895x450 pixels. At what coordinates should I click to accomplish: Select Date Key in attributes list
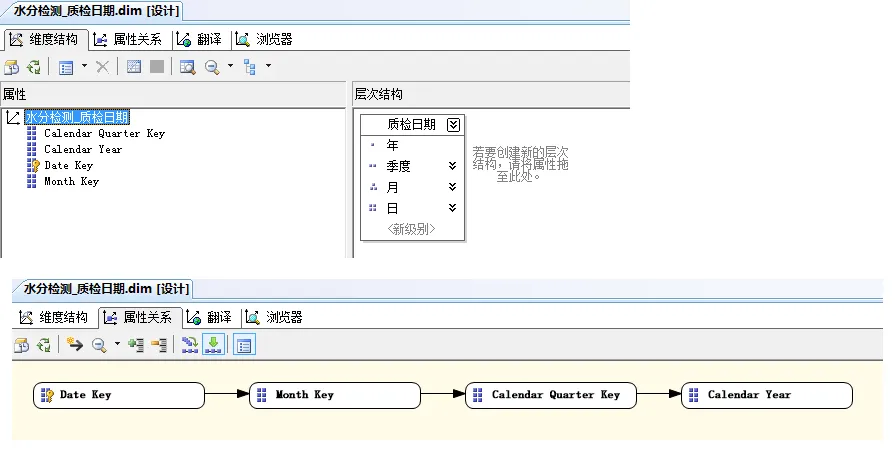68,166
